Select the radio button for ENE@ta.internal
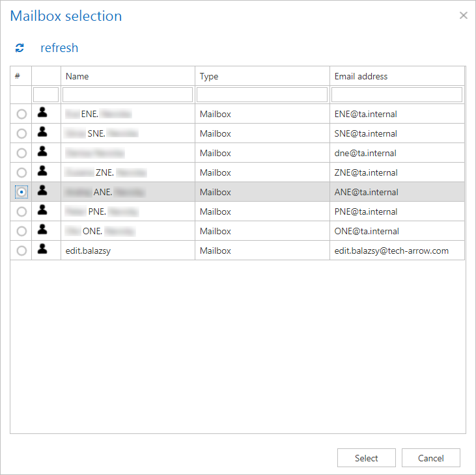This screenshot has height=475, width=476. pyautogui.click(x=21, y=114)
